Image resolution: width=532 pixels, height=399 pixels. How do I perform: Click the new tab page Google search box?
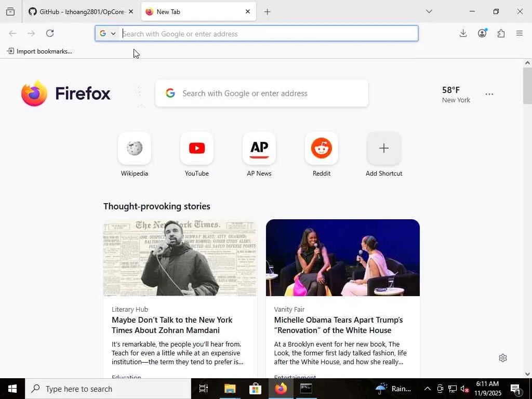tap(262, 94)
